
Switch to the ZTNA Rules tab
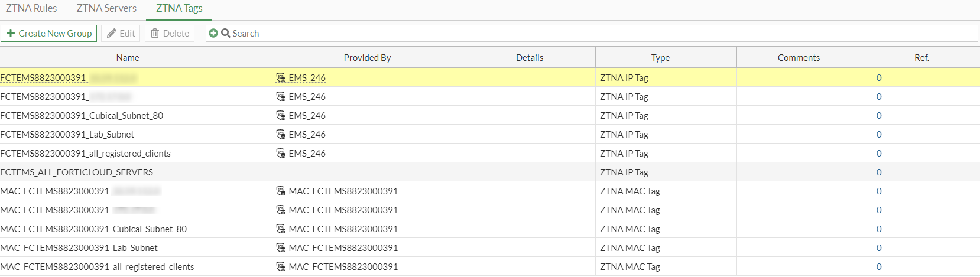tap(31, 8)
